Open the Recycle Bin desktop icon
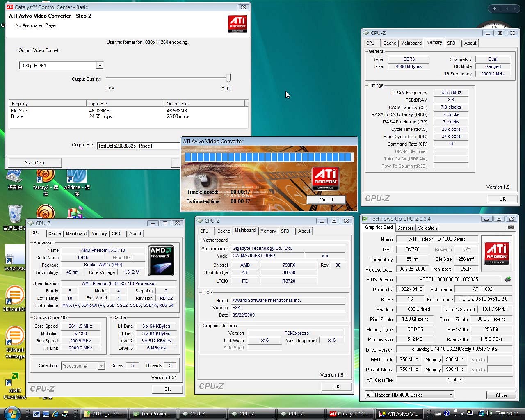Screen dimensions: 525x420 pos(15,217)
